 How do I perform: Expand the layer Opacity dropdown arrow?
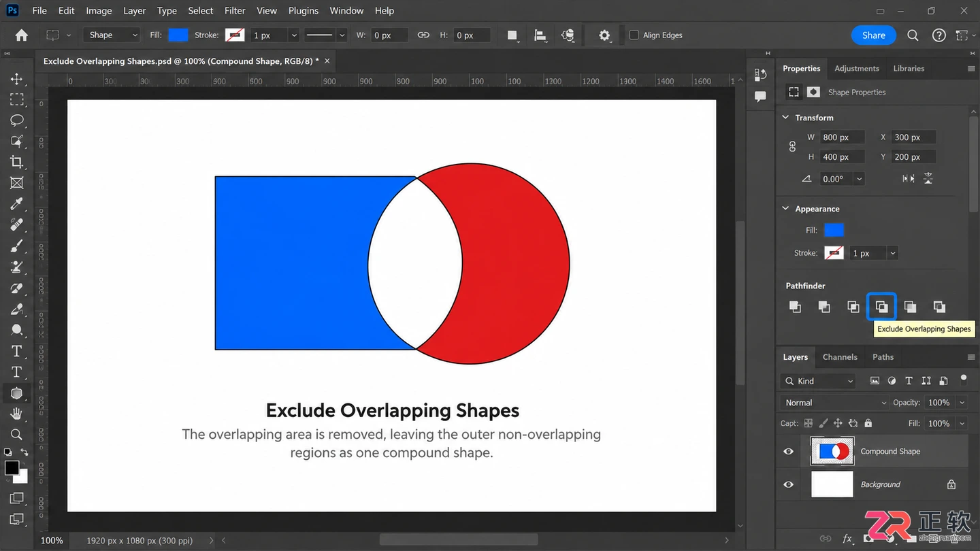pos(962,403)
